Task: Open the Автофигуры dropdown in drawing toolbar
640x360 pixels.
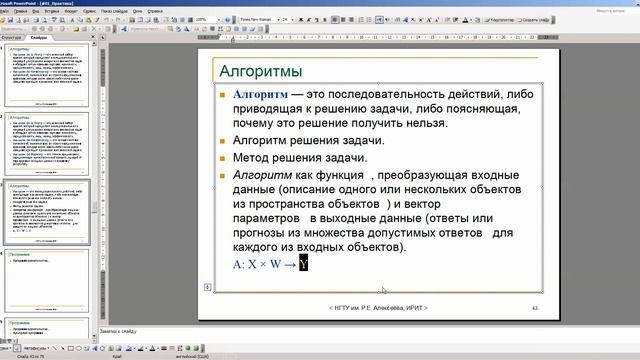Action: pos(36,348)
